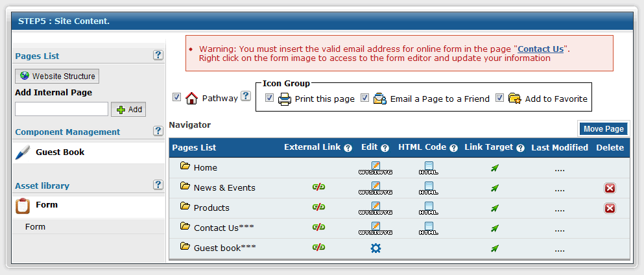Select the Guest book*** page name
Image resolution: width=644 pixels, height=275 pixels.
pyautogui.click(x=225, y=248)
